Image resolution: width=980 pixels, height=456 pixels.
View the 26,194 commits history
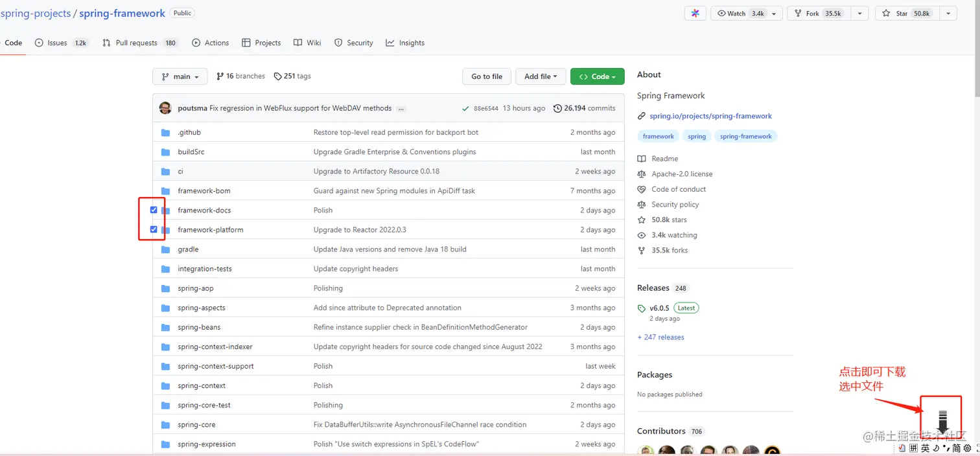click(x=585, y=108)
